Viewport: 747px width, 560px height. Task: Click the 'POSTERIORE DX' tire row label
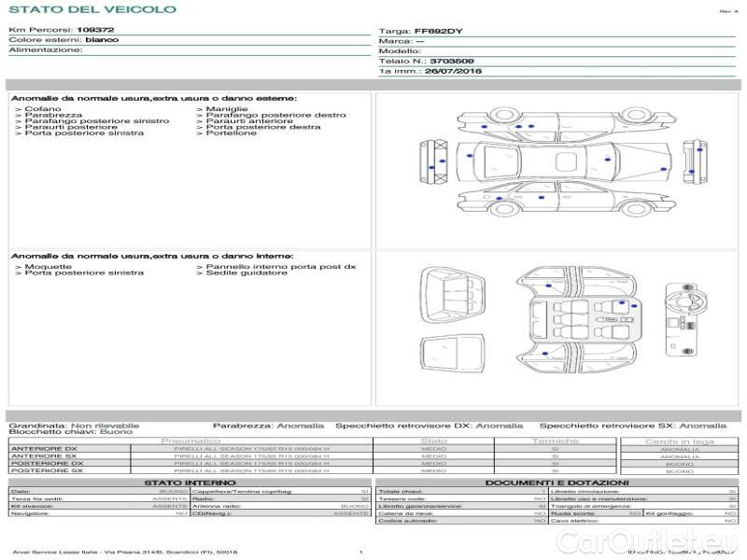pos(48,463)
